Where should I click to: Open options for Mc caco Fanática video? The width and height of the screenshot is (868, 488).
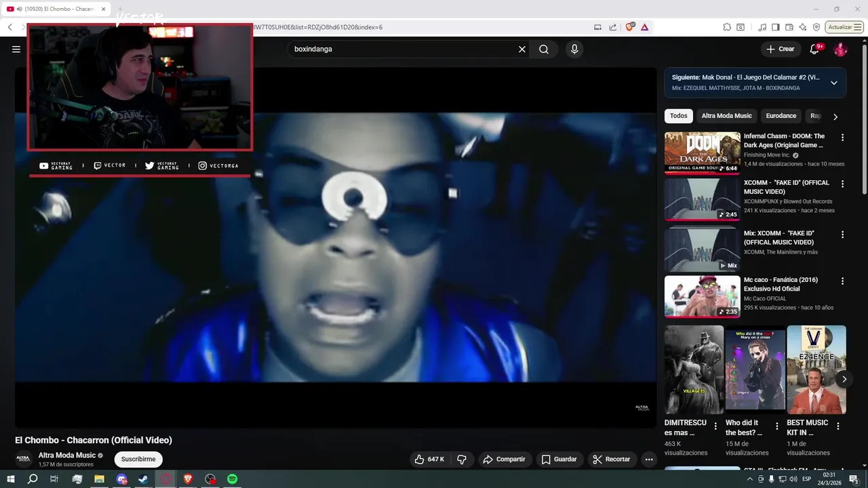pos(843,281)
